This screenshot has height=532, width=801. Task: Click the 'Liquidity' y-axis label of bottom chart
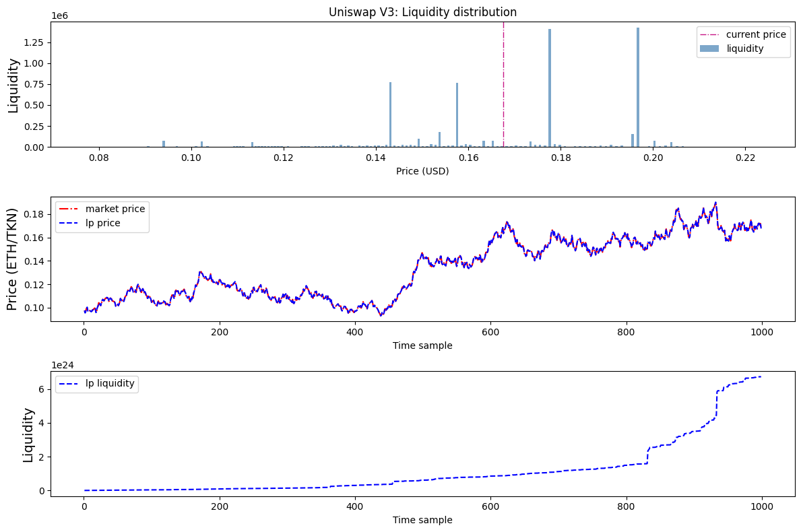click(28, 435)
